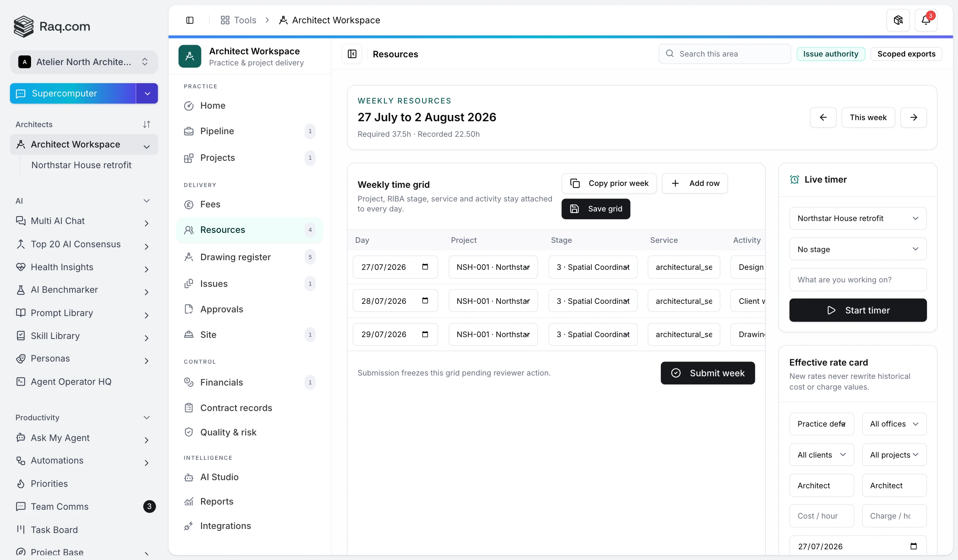958x560 pixels.
Task: Open calendar picker for 29/07/2026 row
Action: (425, 334)
